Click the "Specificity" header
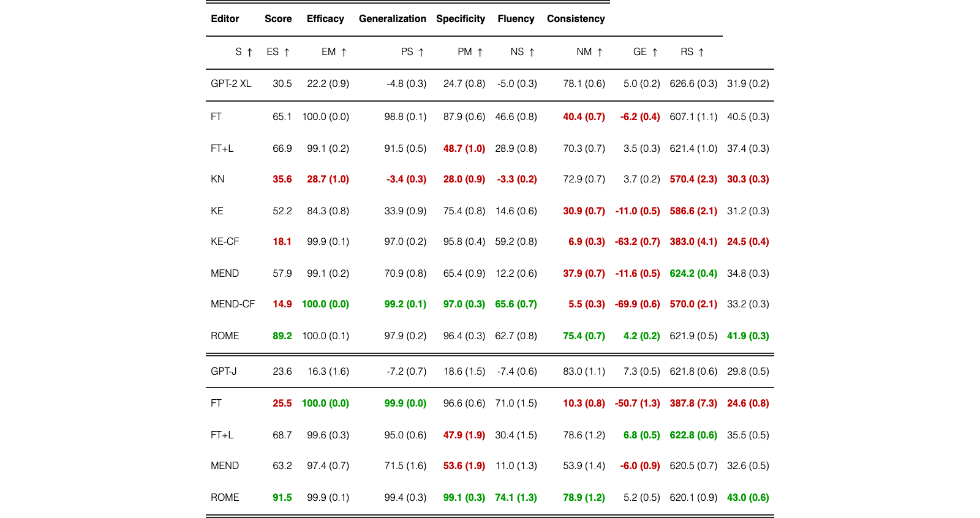Viewport: 980px width, 518px height. pos(461,19)
